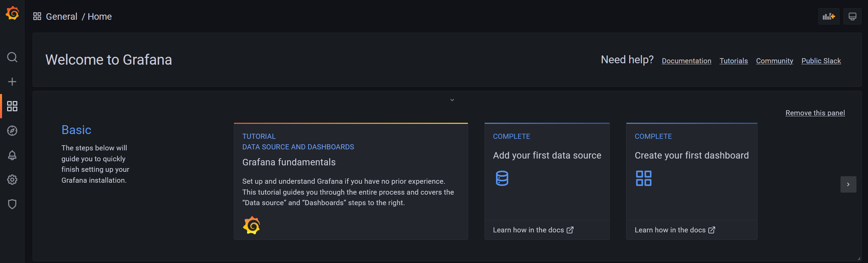This screenshot has height=263, width=868.
Task: Open the Dashboards four-squares sidebar icon
Action: click(12, 106)
